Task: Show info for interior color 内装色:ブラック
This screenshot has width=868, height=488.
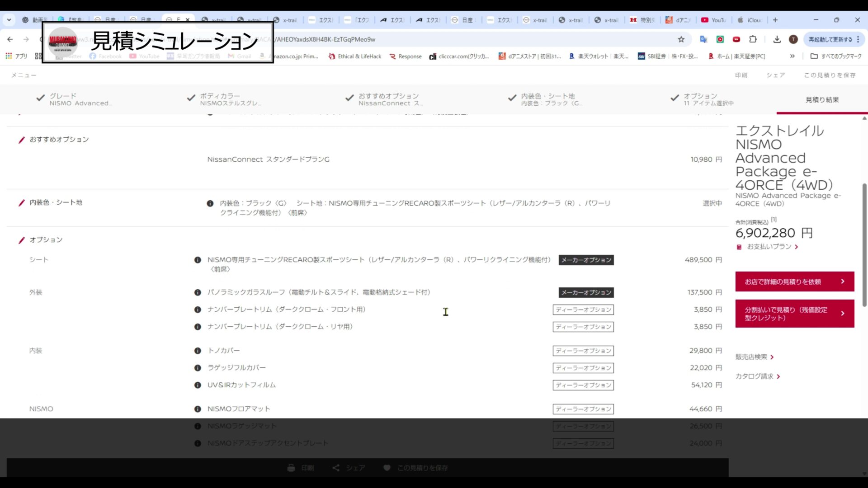Action: tap(210, 203)
